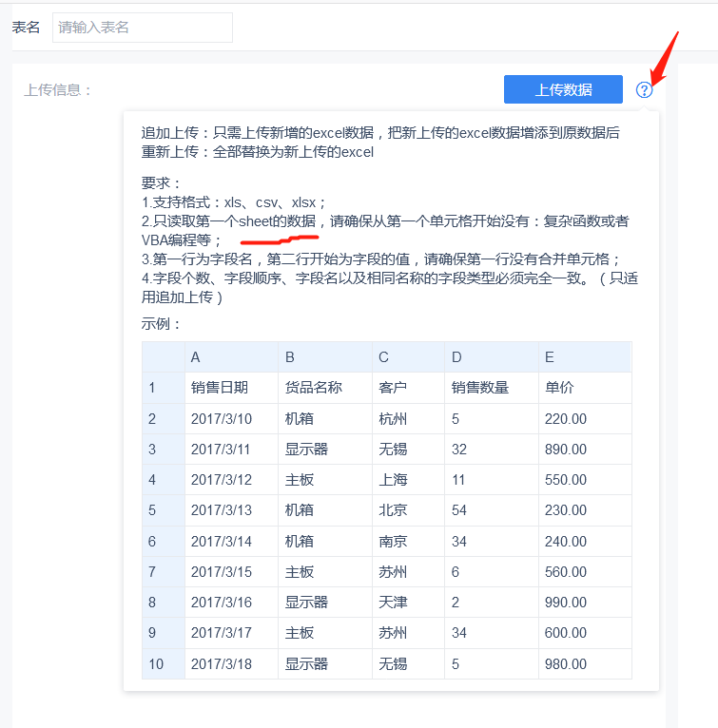Click the date cell 2017/3/14
The image size is (718, 728).
tap(231, 542)
